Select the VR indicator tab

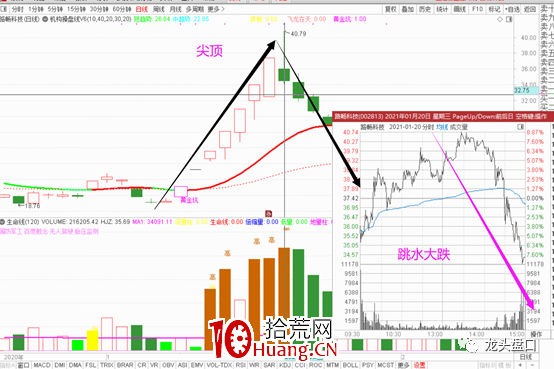[154, 365]
